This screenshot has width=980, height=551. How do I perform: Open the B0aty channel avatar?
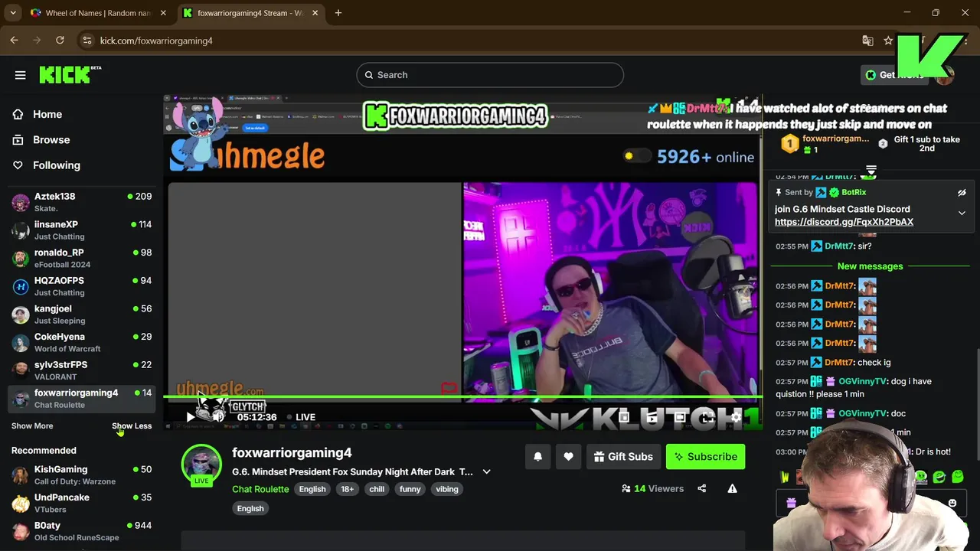[21, 531]
